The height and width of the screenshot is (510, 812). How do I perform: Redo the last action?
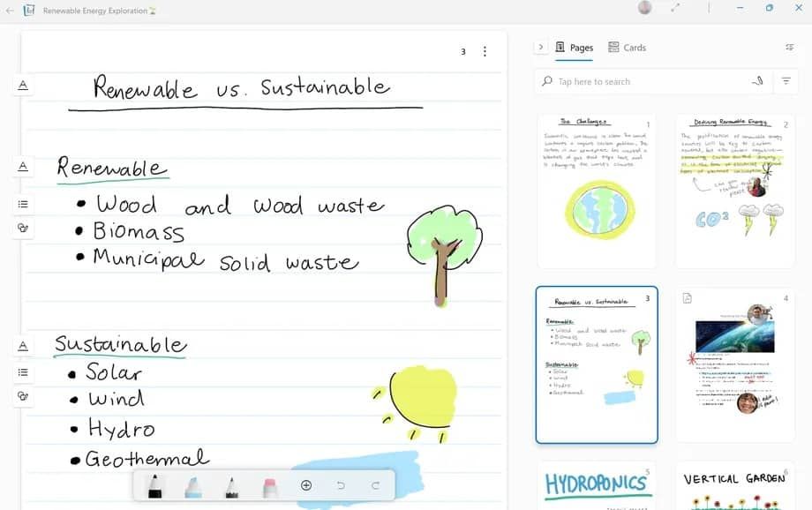pos(375,485)
